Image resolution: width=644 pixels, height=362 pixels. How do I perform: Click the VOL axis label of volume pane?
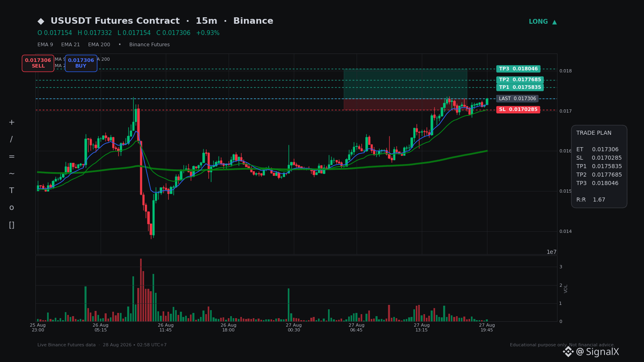coord(566,289)
